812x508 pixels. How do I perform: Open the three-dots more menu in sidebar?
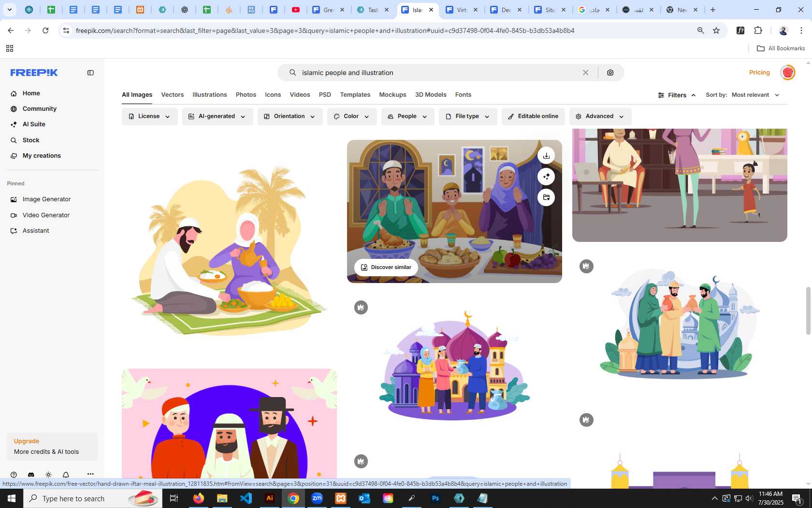pyautogui.click(x=90, y=474)
